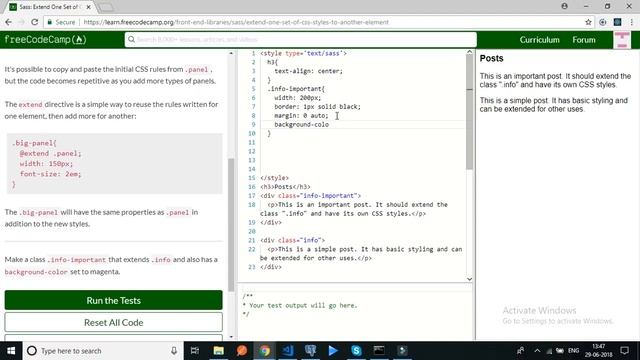Click editor scrollbar up arrow
The width and height of the screenshot is (640, 360).
coord(469,52)
